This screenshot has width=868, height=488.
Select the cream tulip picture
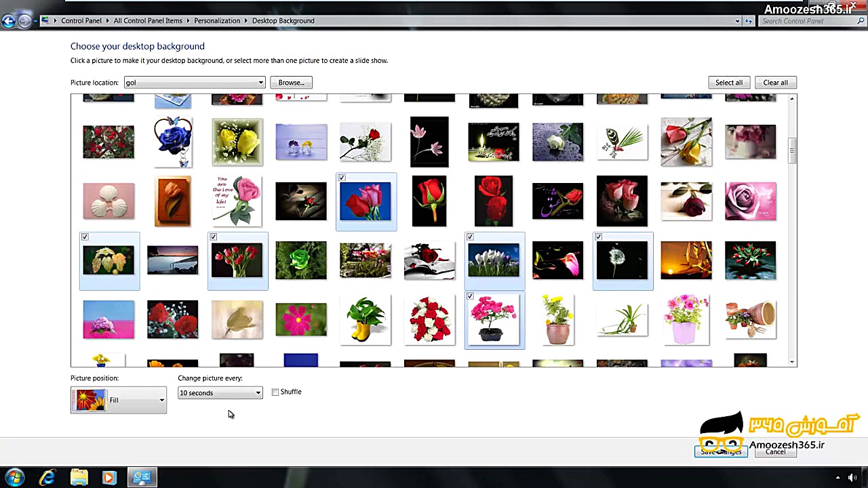(x=237, y=319)
